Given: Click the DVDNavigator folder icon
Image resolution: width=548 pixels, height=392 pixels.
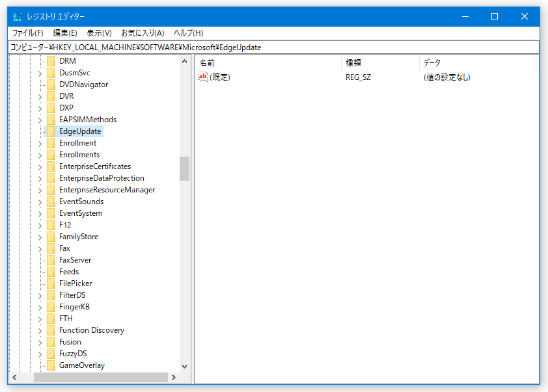Looking at the screenshot, I should point(51,85).
